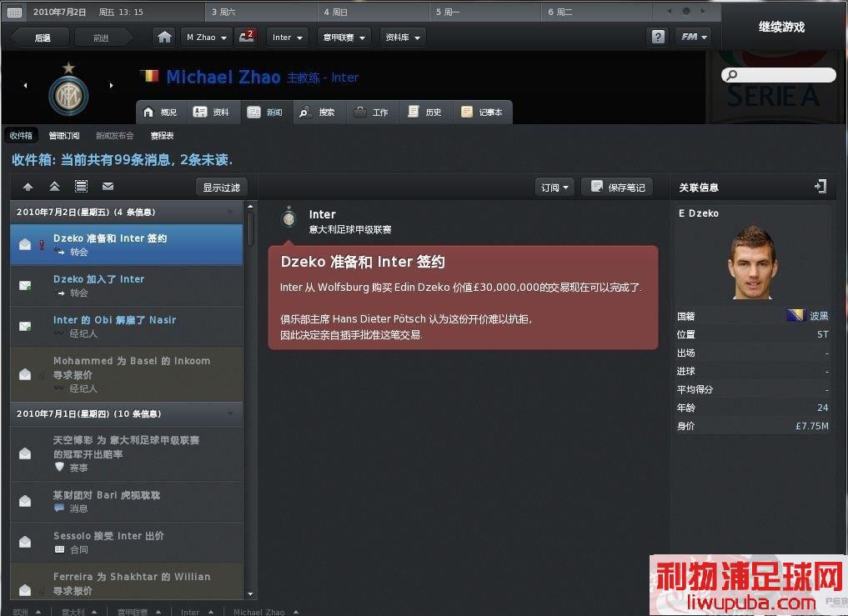Viewport: 848px width, 616px height.
Task: Click envelope icon of Dzeko 加入了 Inter
Action: coord(25,285)
